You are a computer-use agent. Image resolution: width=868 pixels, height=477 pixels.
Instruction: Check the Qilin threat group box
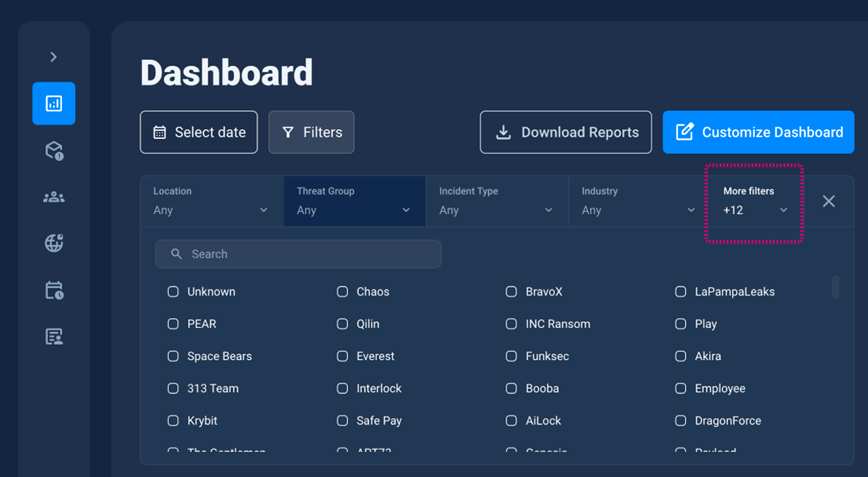click(x=342, y=324)
